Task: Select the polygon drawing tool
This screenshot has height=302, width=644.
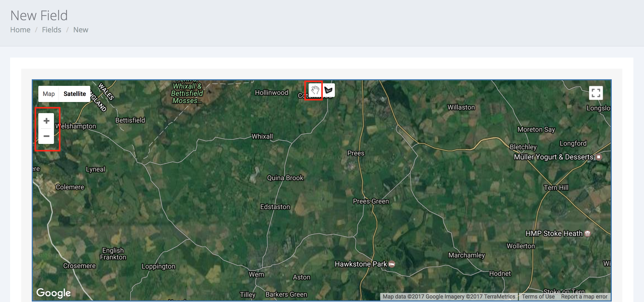Action: click(329, 90)
